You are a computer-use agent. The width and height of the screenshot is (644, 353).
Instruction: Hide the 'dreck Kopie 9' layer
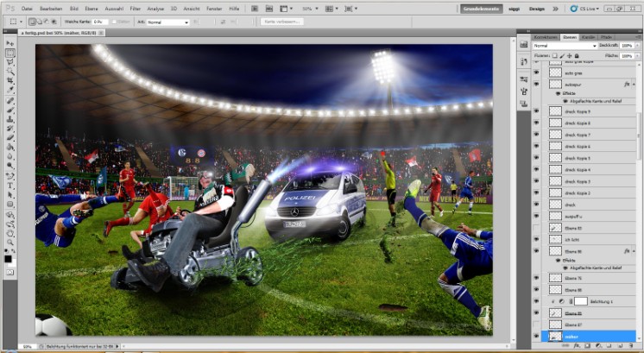click(536, 112)
